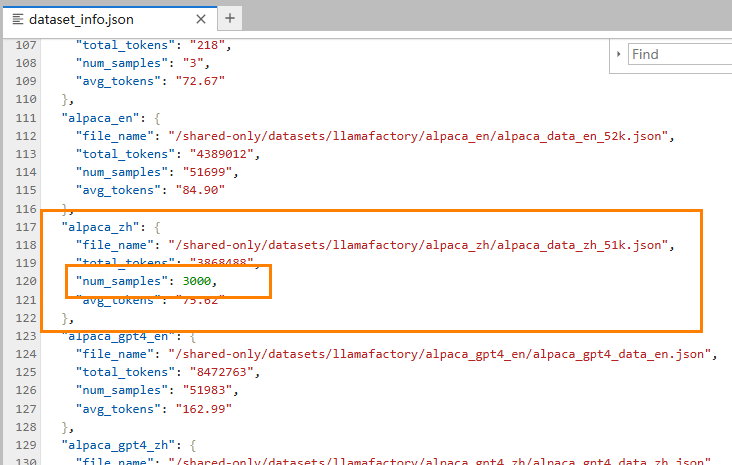Click the file icon on dataset_info.json tab

point(18,19)
